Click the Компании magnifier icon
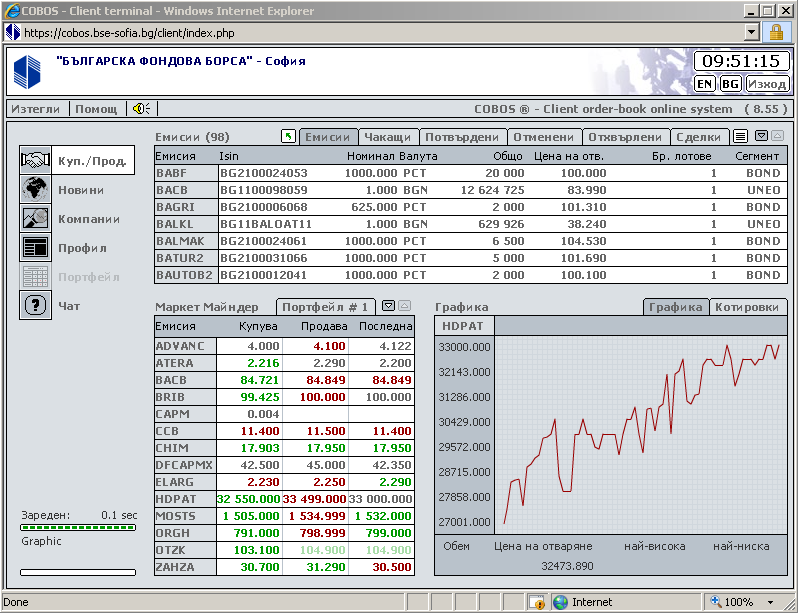This screenshot has width=798, height=613. (36, 218)
